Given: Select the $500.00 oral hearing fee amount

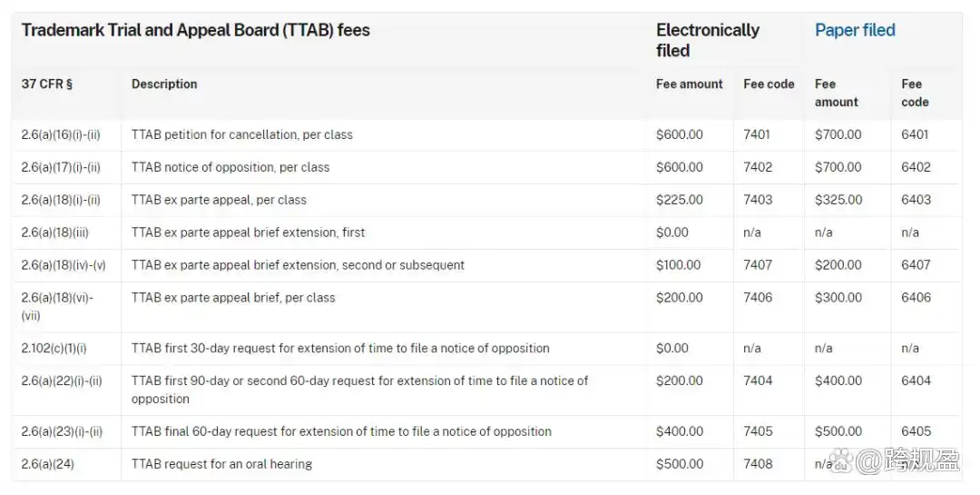Looking at the screenshot, I should point(679,464).
